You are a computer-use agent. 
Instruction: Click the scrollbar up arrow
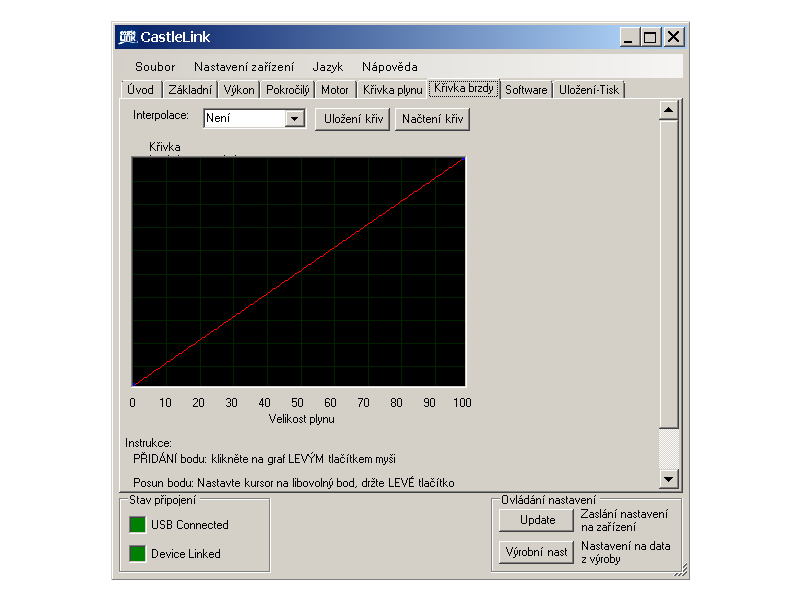(x=668, y=109)
